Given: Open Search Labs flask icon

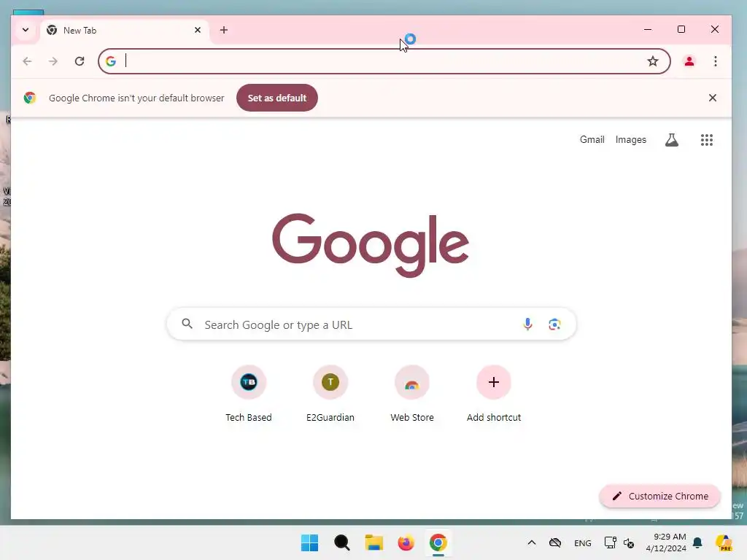Looking at the screenshot, I should (x=672, y=139).
